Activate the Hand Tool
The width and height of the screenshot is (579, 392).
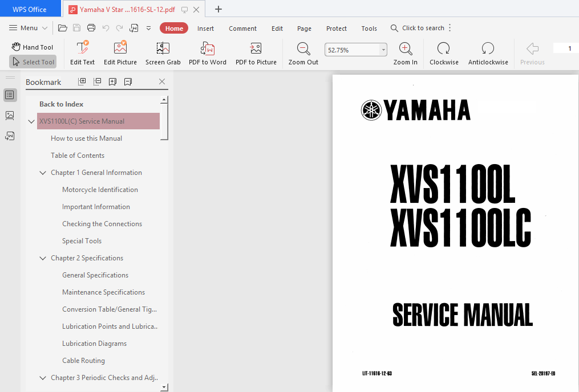point(33,47)
